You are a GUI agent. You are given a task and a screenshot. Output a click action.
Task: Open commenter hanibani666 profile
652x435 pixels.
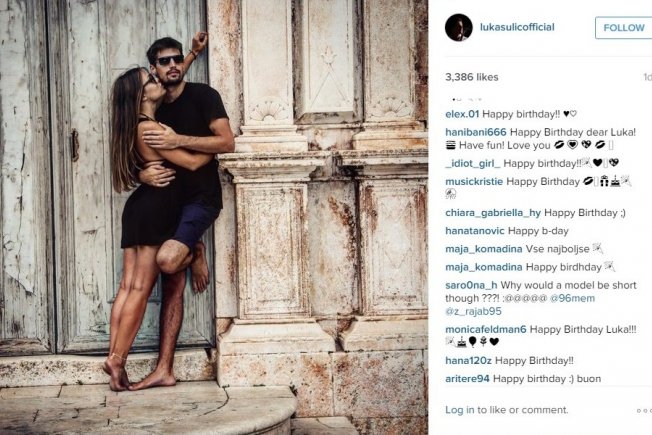coord(476,132)
